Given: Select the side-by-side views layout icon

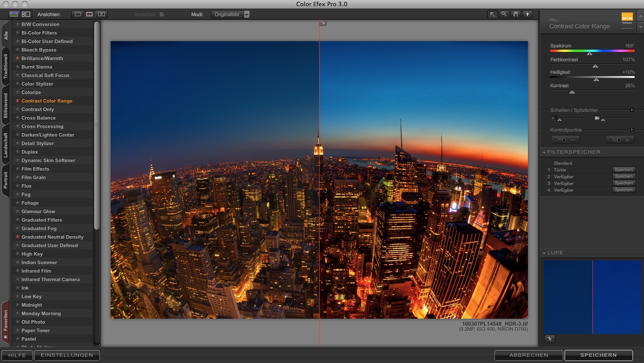Looking at the screenshot, I should point(101,14).
